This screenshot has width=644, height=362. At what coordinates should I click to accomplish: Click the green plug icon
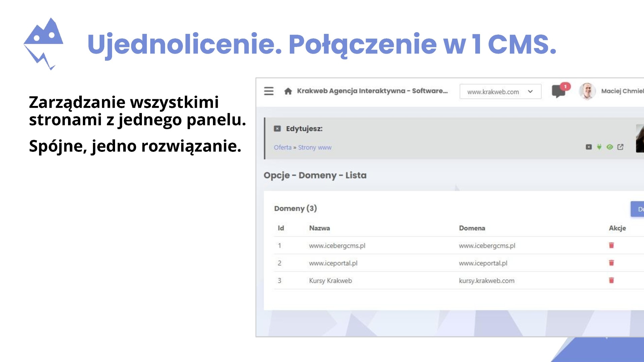[x=599, y=147]
